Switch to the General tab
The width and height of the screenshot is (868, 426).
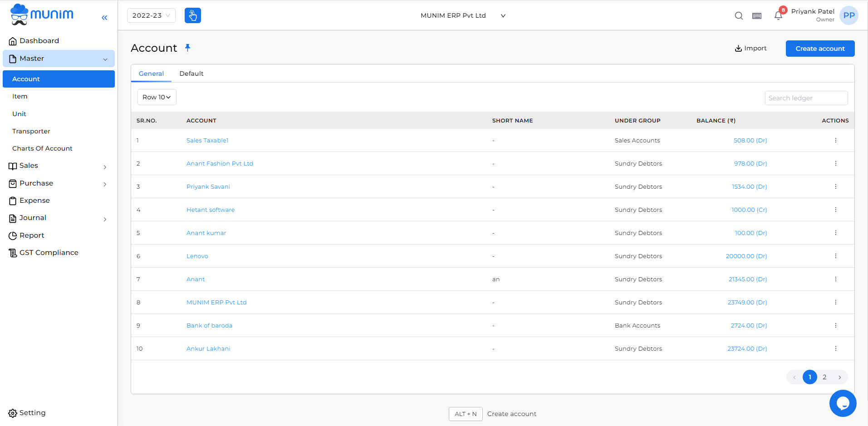click(x=151, y=73)
